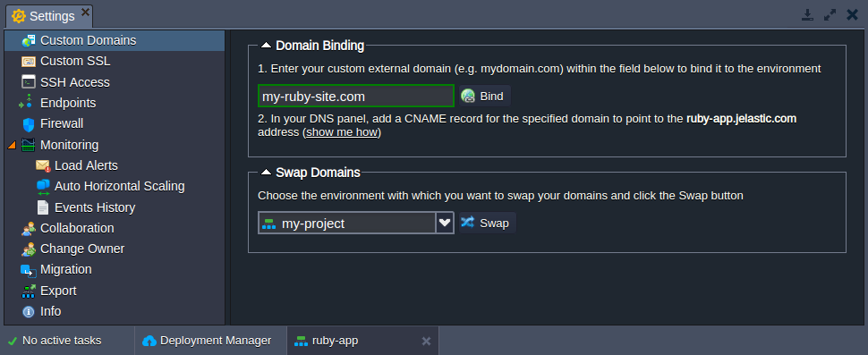The width and height of the screenshot is (868, 355).
Task: Open the Export settings
Action: 115,291
